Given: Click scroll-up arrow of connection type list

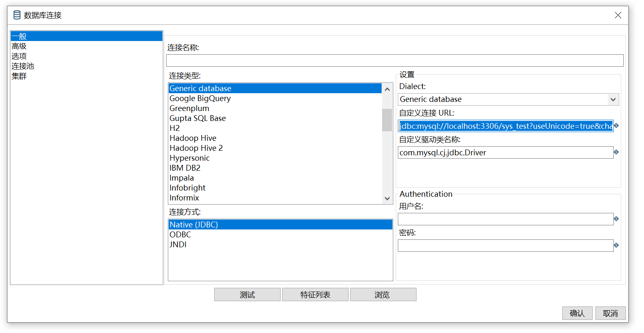Looking at the screenshot, I should [387, 89].
